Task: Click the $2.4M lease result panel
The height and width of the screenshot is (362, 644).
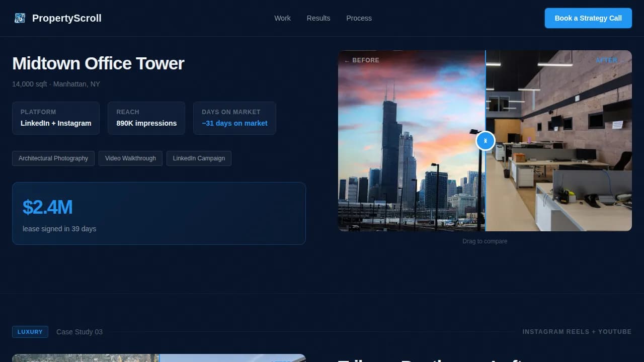Action: click(159, 213)
